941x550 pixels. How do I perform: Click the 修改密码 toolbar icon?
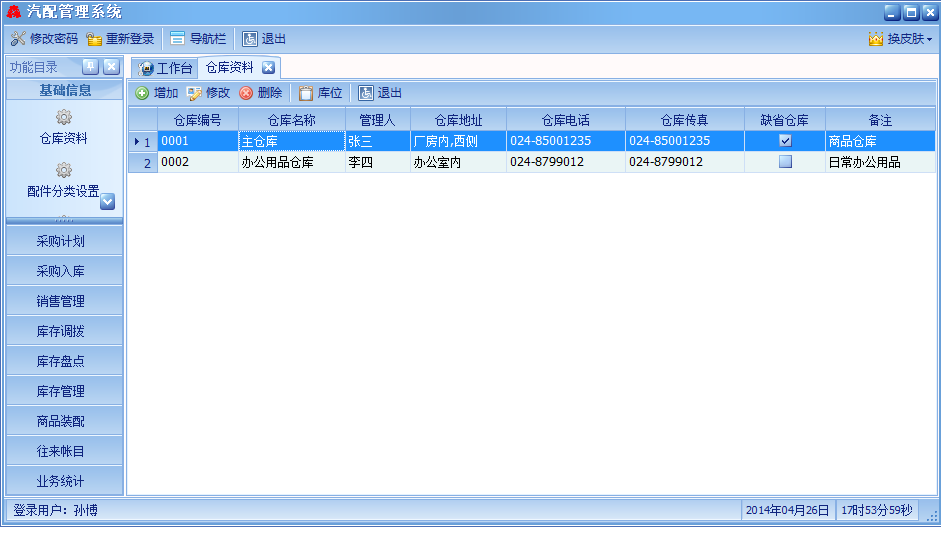18,39
